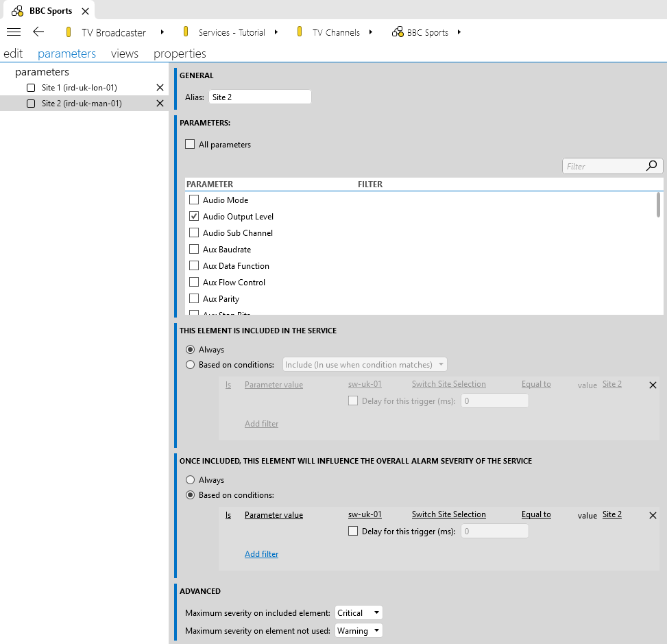The image size is (667, 644).
Task: Check the Aux Flow Control parameter
Action: click(194, 282)
